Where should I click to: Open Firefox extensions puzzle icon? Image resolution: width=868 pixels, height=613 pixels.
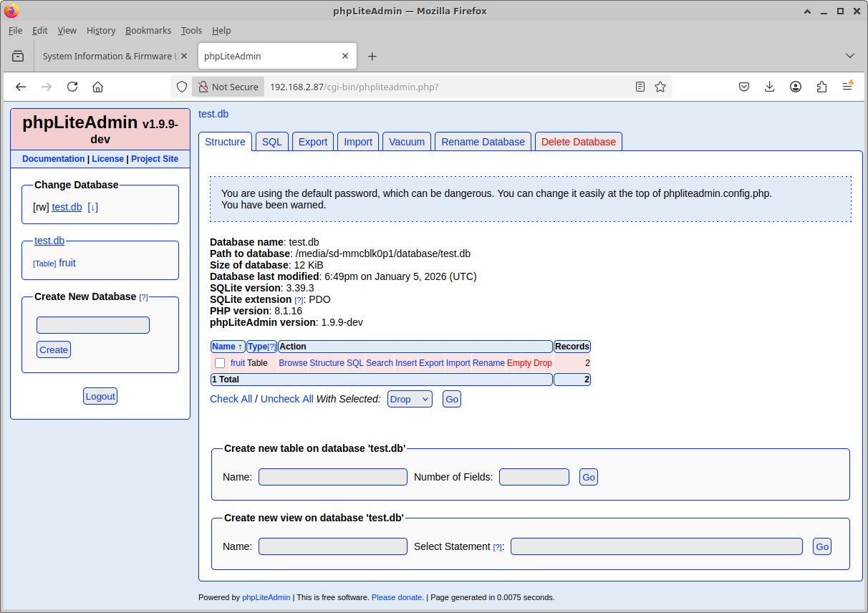pos(821,87)
